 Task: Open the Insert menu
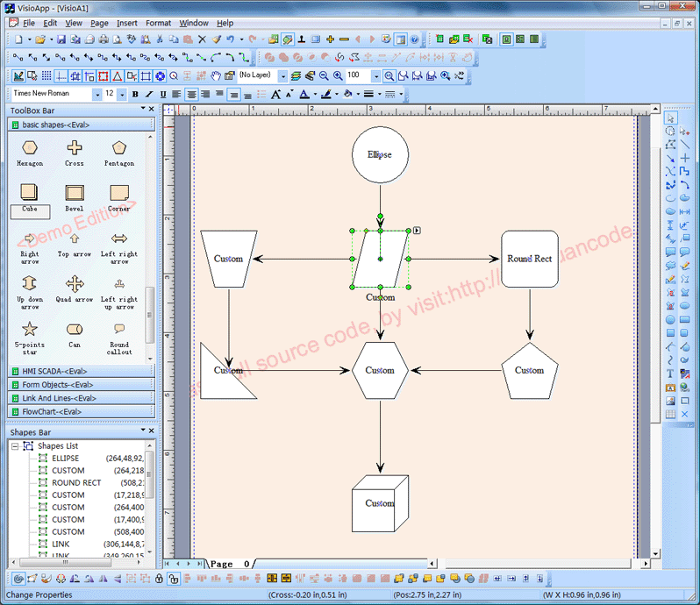pyautogui.click(x=126, y=23)
